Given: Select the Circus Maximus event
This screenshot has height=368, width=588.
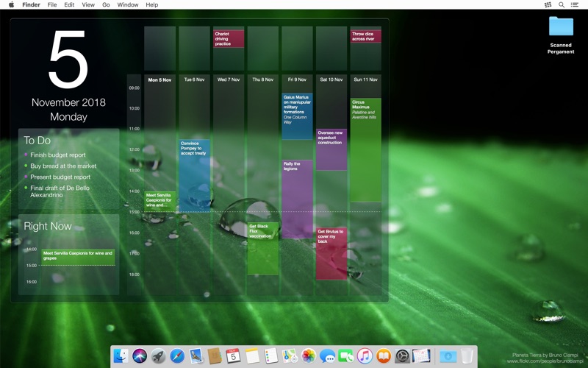Looking at the screenshot, I should coord(365,150).
